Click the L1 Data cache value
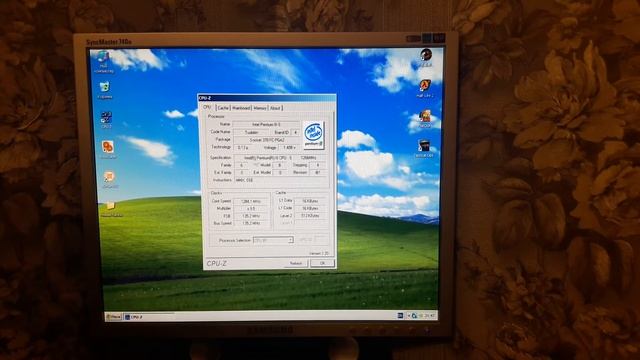This screenshot has width=640, height=360. tap(310, 201)
